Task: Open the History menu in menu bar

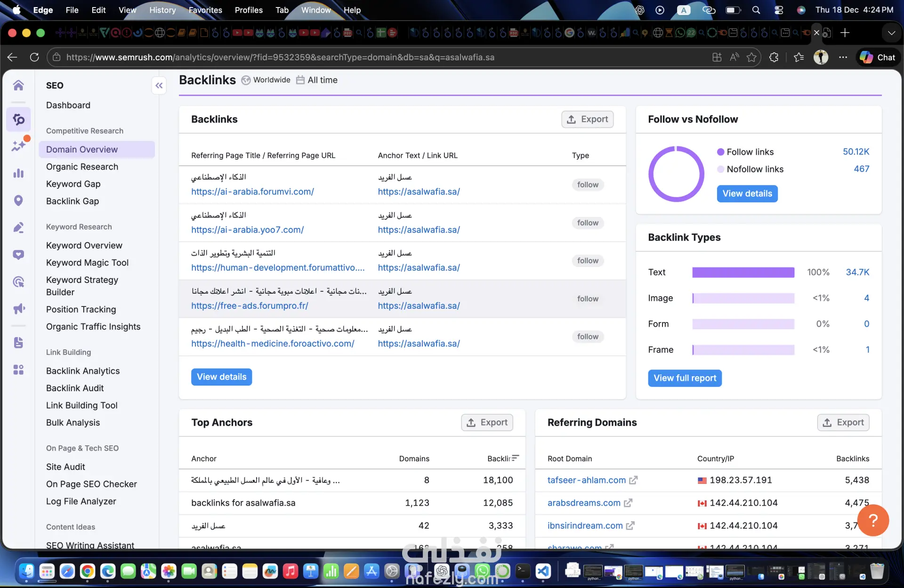Action: [x=162, y=10]
